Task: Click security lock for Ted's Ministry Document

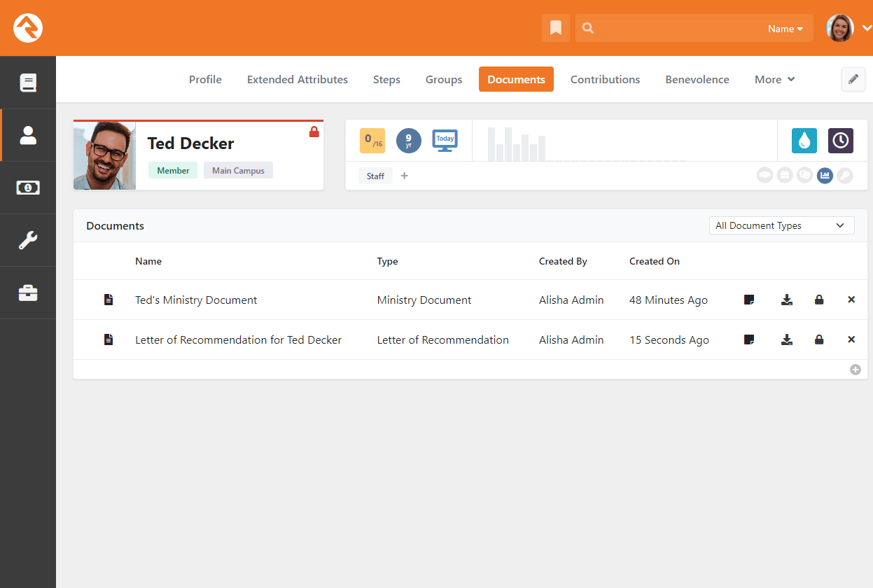Action: (819, 300)
